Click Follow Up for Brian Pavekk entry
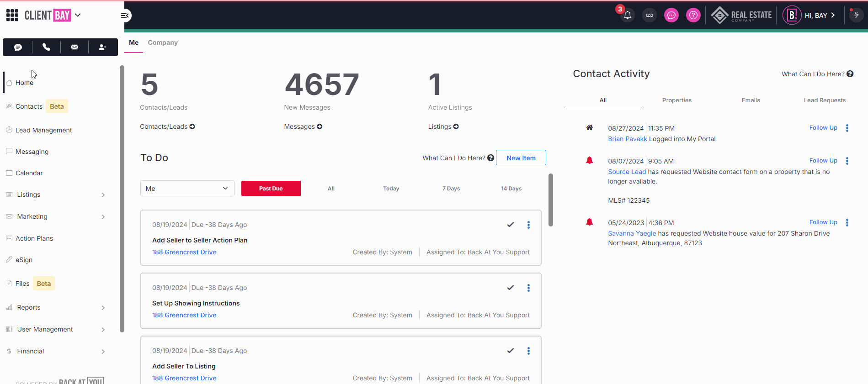The height and width of the screenshot is (384, 868). pyautogui.click(x=823, y=128)
